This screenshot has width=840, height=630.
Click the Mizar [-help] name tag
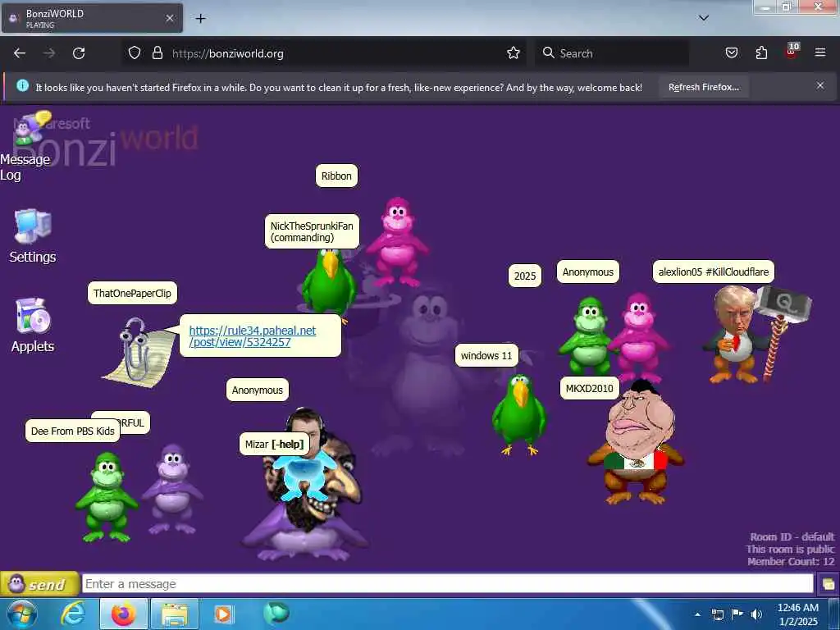pos(274,444)
